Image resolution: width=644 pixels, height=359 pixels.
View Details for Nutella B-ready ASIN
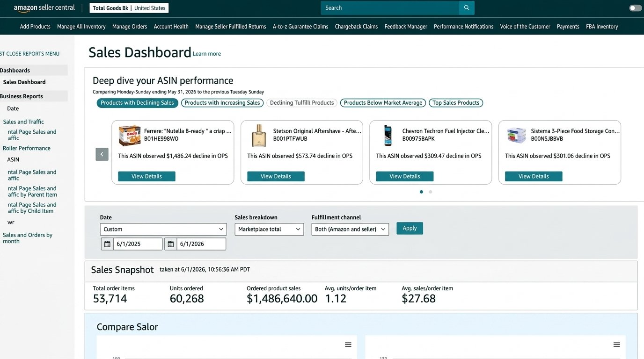click(x=146, y=176)
